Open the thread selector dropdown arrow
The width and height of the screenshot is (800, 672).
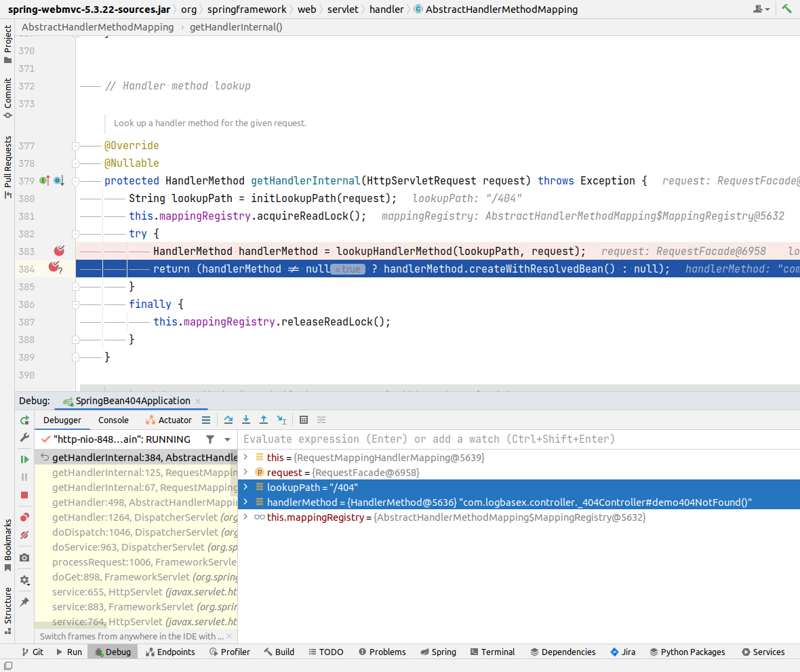pyautogui.click(x=228, y=439)
